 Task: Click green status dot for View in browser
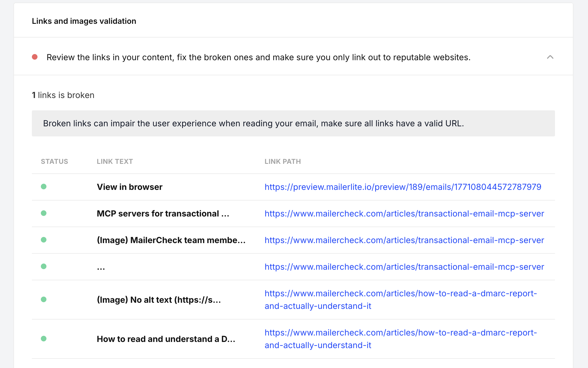pyautogui.click(x=44, y=187)
